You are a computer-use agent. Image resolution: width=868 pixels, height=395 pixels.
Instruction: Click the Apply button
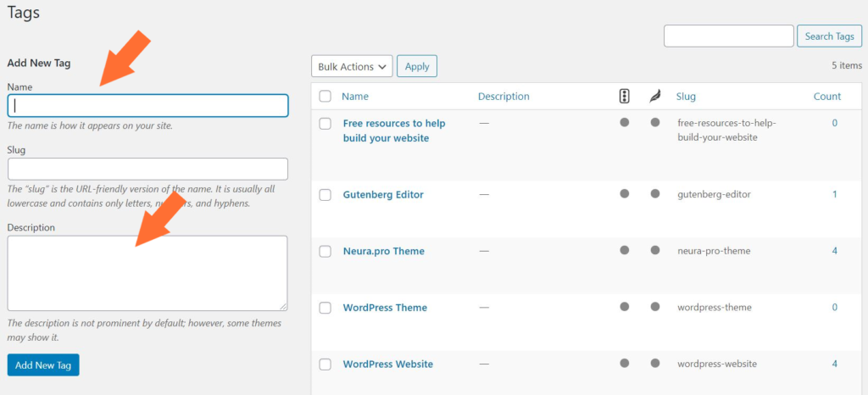point(417,66)
